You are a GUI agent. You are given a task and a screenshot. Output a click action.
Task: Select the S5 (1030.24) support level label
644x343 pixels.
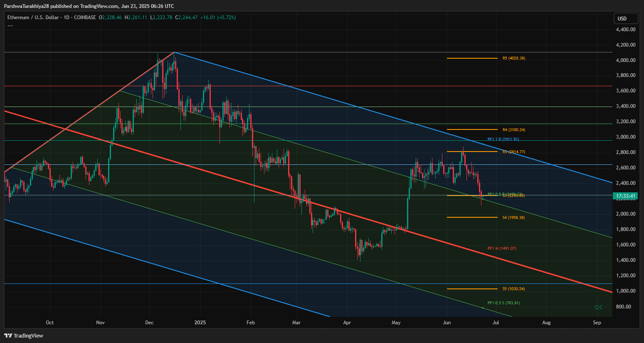(513, 288)
